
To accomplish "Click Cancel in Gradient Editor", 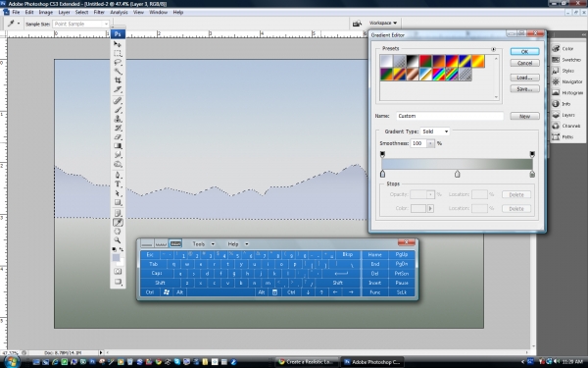I will (x=524, y=63).
